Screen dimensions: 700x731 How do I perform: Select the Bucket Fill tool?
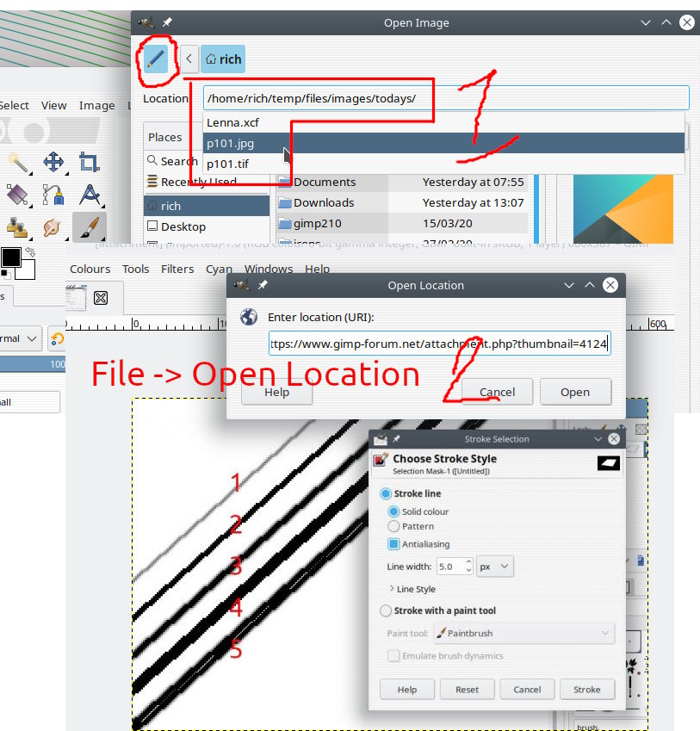pyautogui.click(x=18, y=195)
